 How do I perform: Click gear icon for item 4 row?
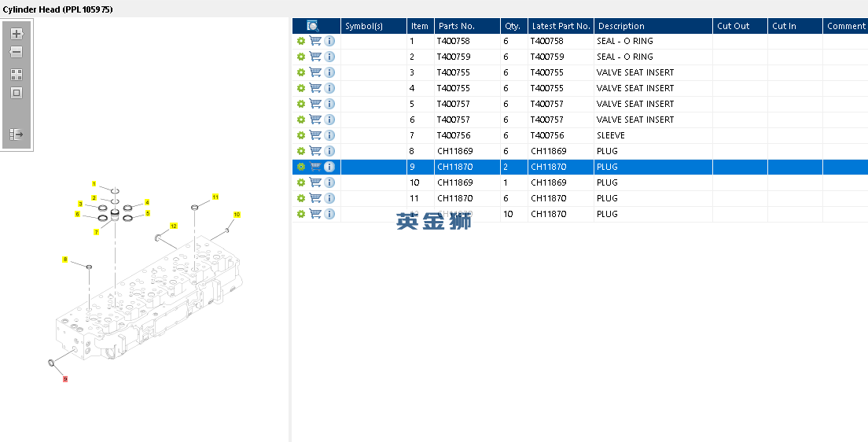tap(301, 88)
